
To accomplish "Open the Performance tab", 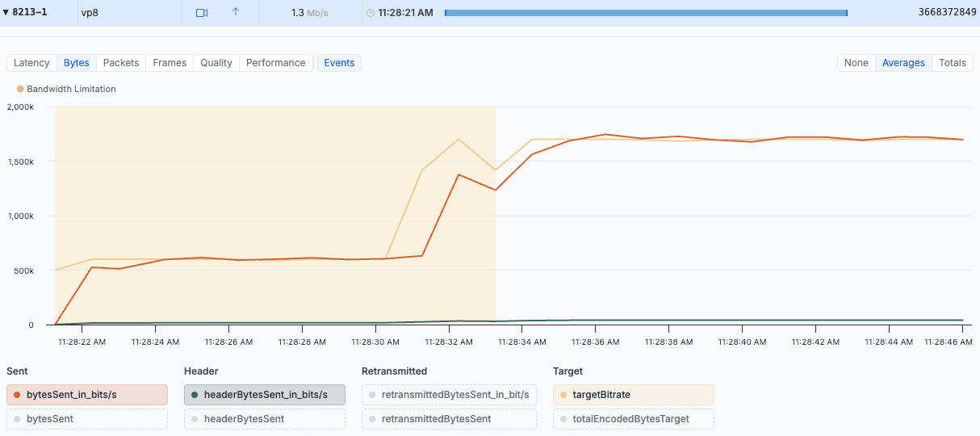I will (x=275, y=63).
